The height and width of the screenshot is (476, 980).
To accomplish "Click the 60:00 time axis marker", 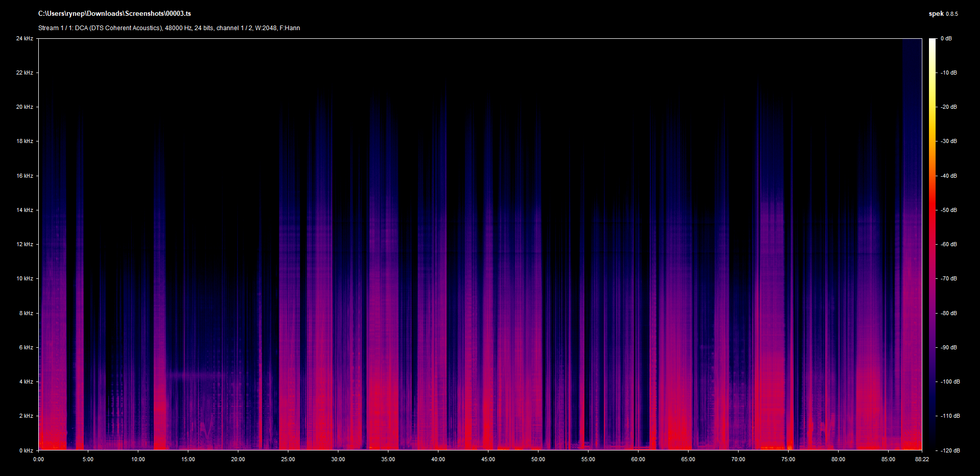I will 638,460.
